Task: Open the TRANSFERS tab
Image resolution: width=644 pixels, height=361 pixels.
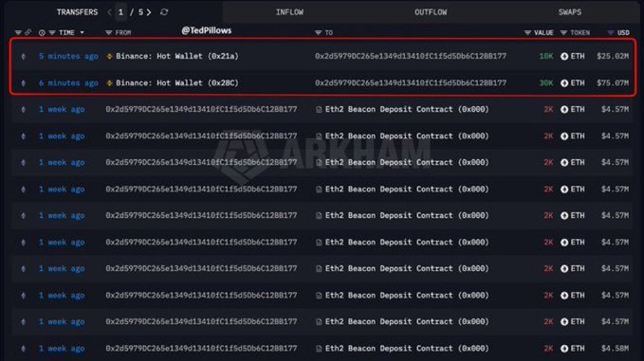Action: point(77,12)
